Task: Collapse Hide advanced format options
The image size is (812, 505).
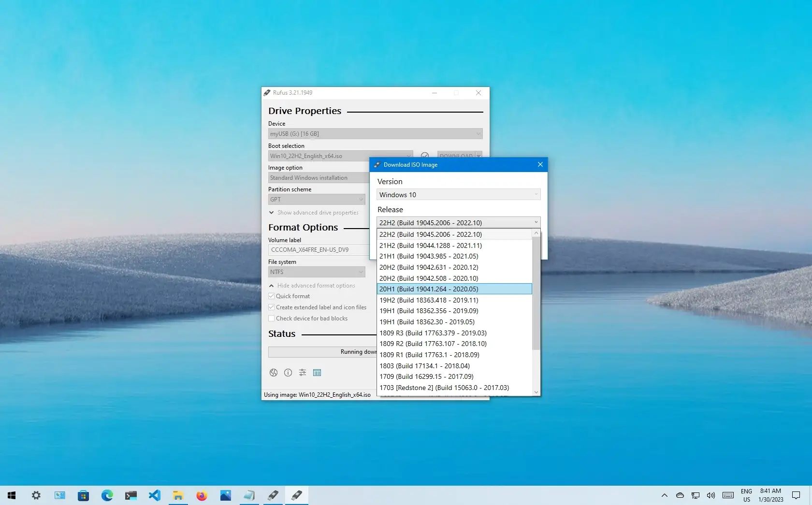Action: click(x=312, y=286)
